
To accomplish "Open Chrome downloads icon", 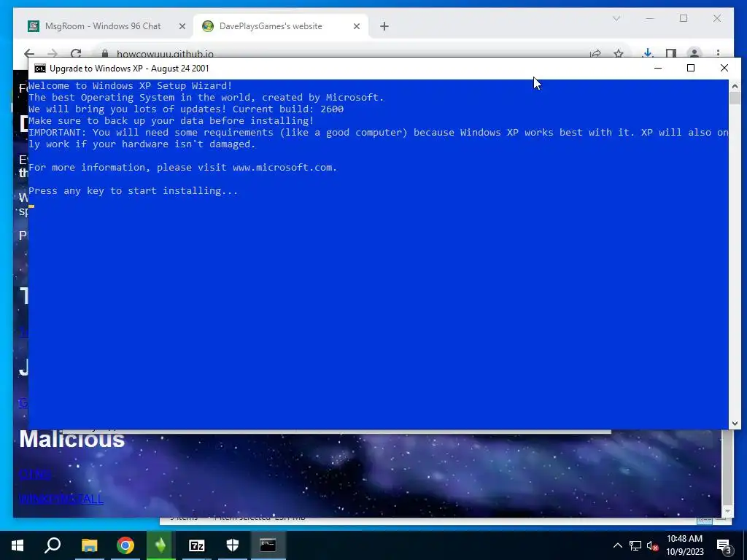I will pyautogui.click(x=648, y=53).
